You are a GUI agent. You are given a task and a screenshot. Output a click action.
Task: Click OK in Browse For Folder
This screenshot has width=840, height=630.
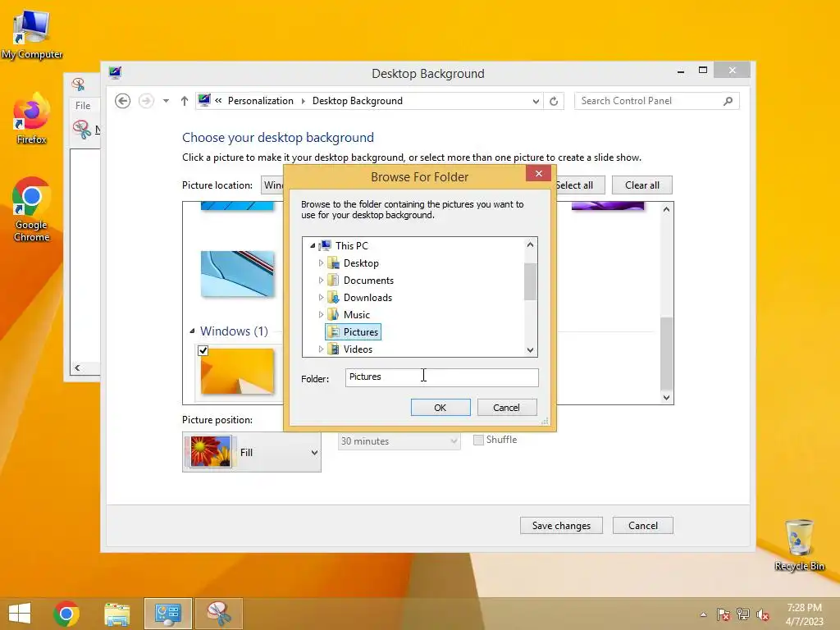tap(441, 408)
